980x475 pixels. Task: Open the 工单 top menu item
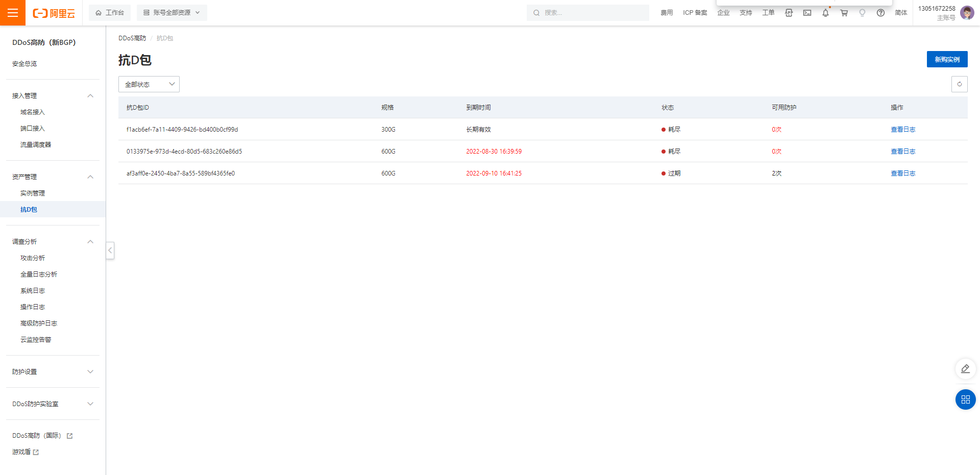[768, 13]
